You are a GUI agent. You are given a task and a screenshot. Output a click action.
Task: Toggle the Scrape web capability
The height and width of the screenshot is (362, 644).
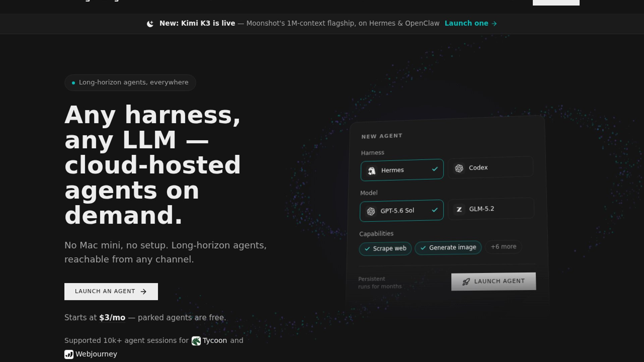pos(385,249)
